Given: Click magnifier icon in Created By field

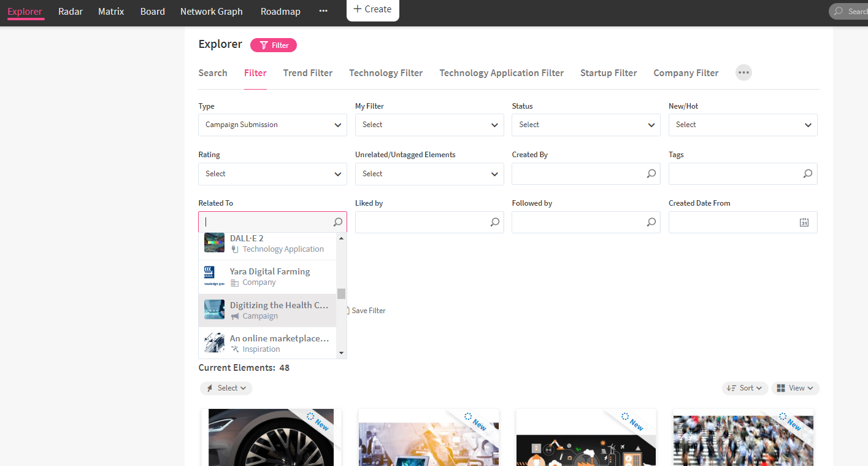Looking at the screenshot, I should 651,174.
